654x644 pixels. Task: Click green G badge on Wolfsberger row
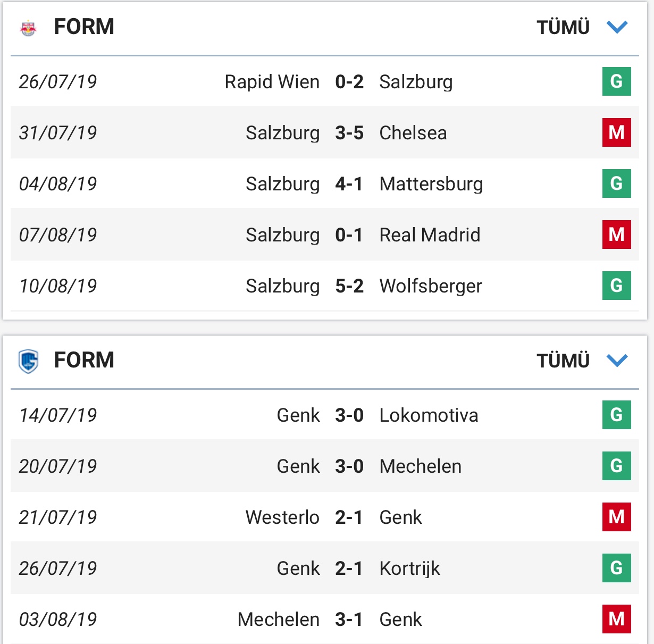(616, 286)
